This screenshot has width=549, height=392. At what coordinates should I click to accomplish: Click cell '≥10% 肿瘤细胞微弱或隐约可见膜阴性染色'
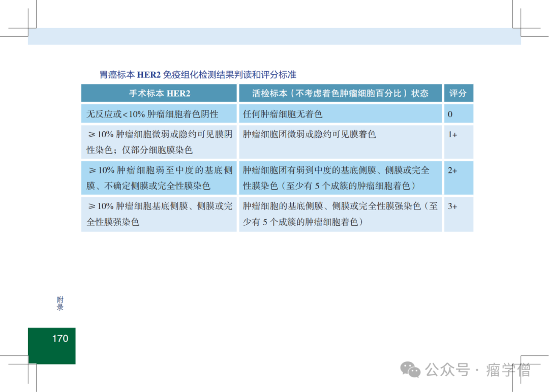coord(159,142)
